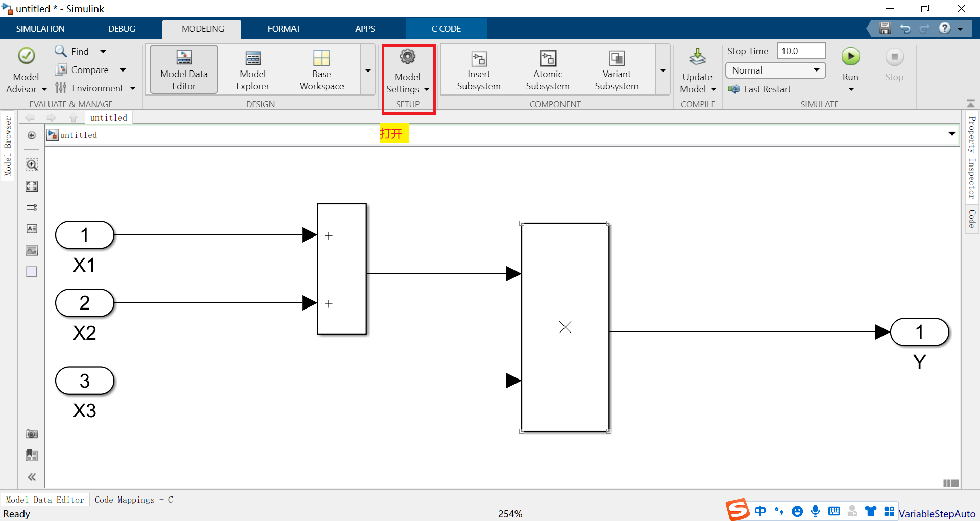This screenshot has width=980, height=521.
Task: Click the Zoom tool in canvas palette
Action: 32,164
